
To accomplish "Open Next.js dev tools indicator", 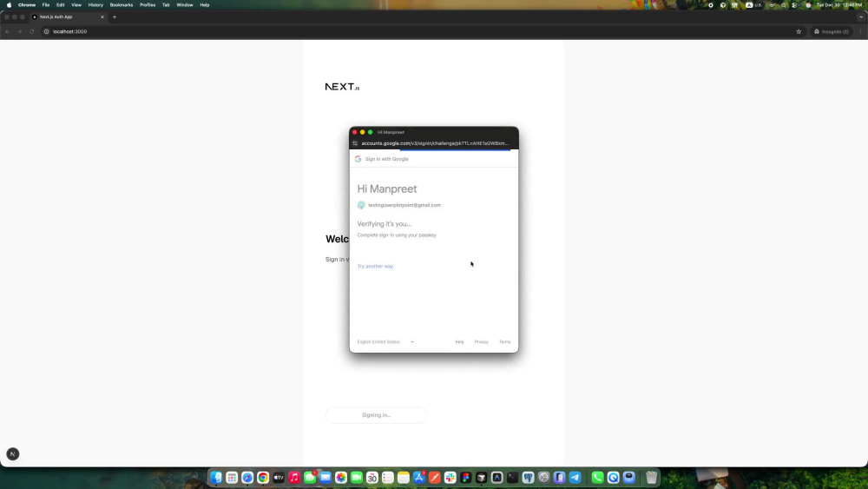I will (x=13, y=454).
